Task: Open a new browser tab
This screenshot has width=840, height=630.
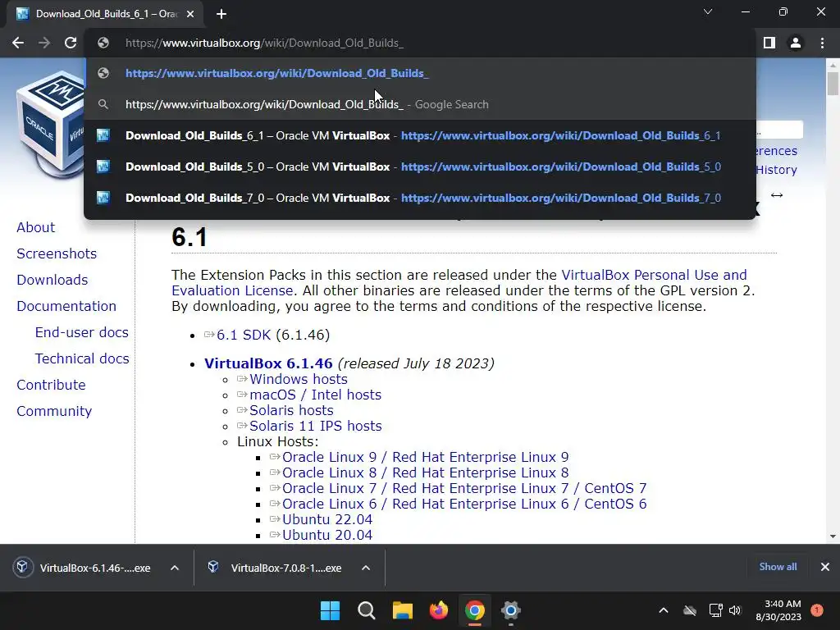Action: click(221, 14)
